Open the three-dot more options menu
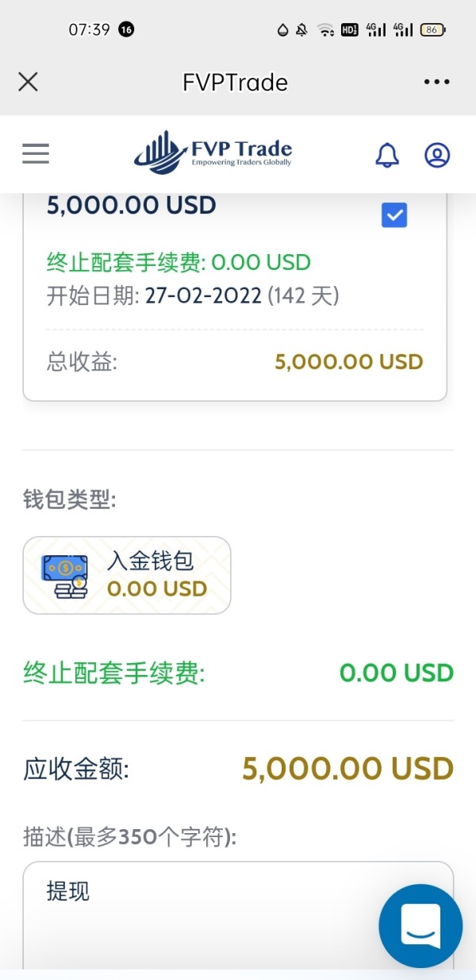 click(436, 82)
